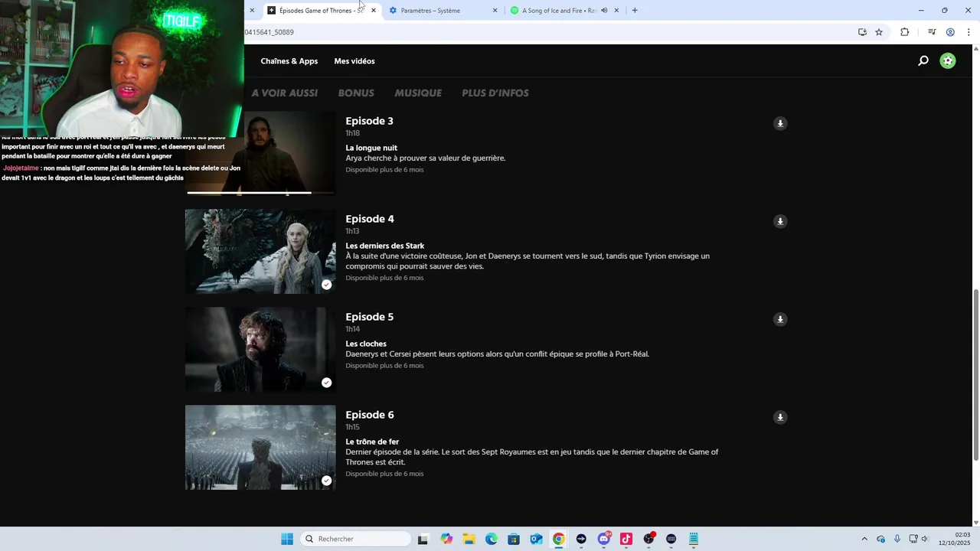Close the A Song of Ice and Fire tab
Screen dimensions: 980x551
pos(616,11)
